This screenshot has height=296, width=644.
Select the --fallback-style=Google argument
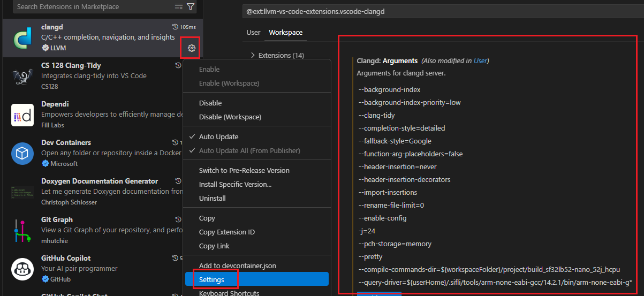pos(395,141)
